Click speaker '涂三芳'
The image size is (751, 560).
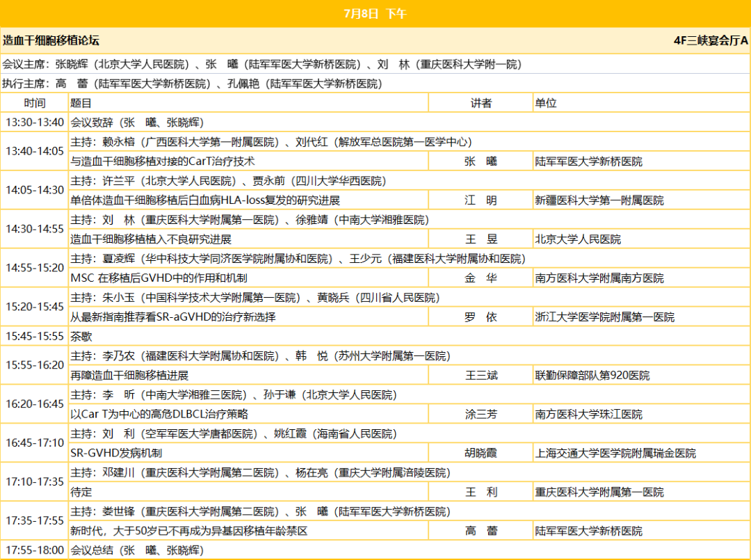(481, 414)
